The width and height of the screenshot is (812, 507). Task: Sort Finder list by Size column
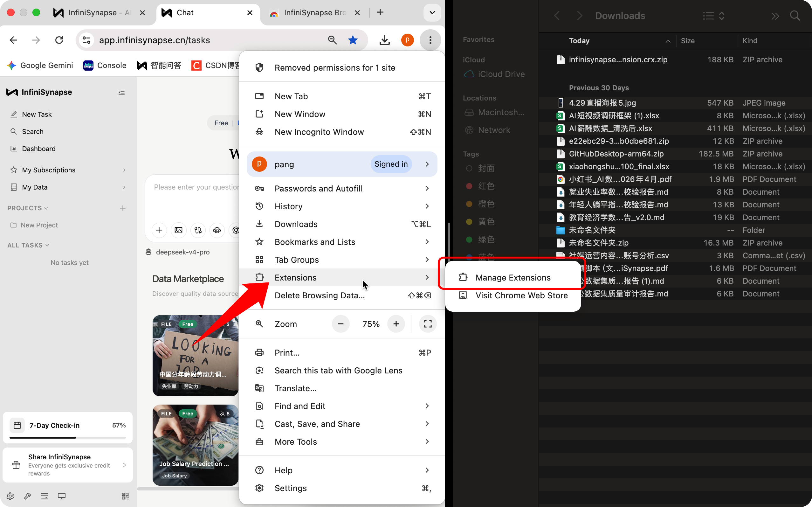click(688, 41)
